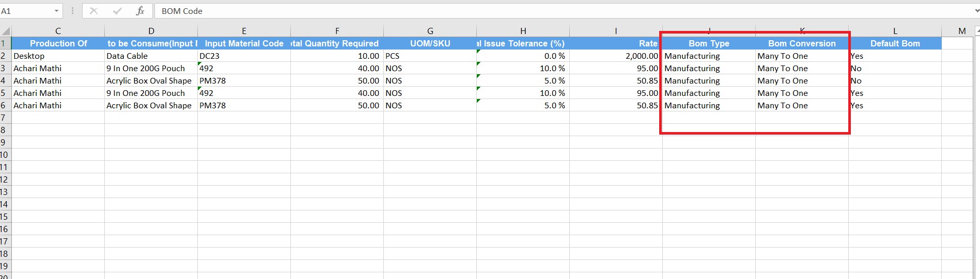Click the Name Box showing A1

pyautogui.click(x=26, y=11)
